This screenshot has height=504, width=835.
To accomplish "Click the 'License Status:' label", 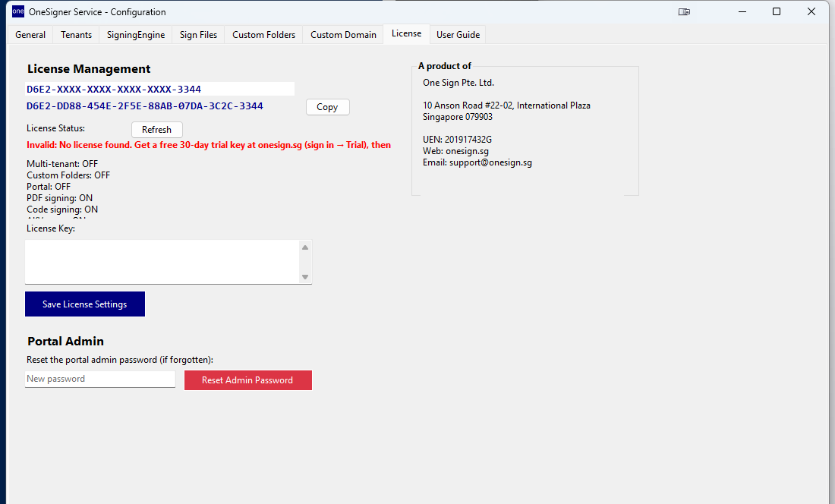I will (x=56, y=128).
